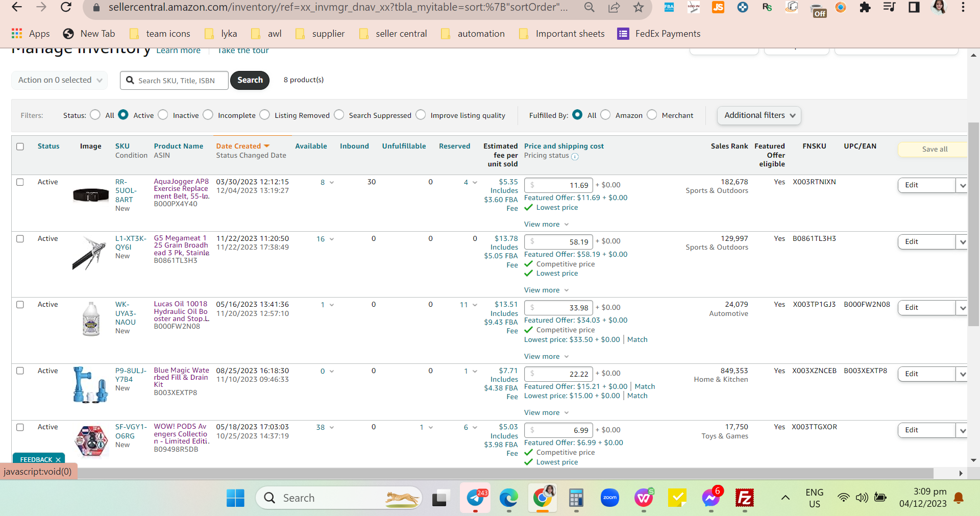Open the Calculator app in taskbar
Viewport: 980px width, 516px height.
tap(576, 498)
